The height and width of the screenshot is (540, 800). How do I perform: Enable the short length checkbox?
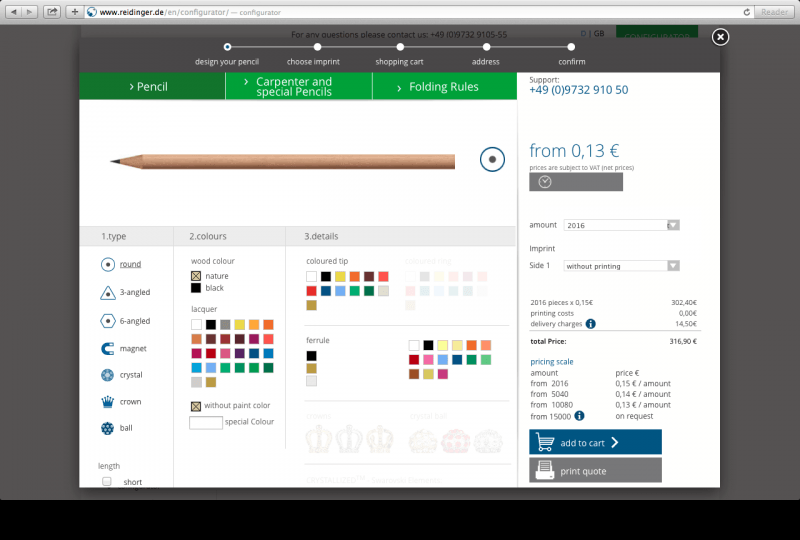107,481
